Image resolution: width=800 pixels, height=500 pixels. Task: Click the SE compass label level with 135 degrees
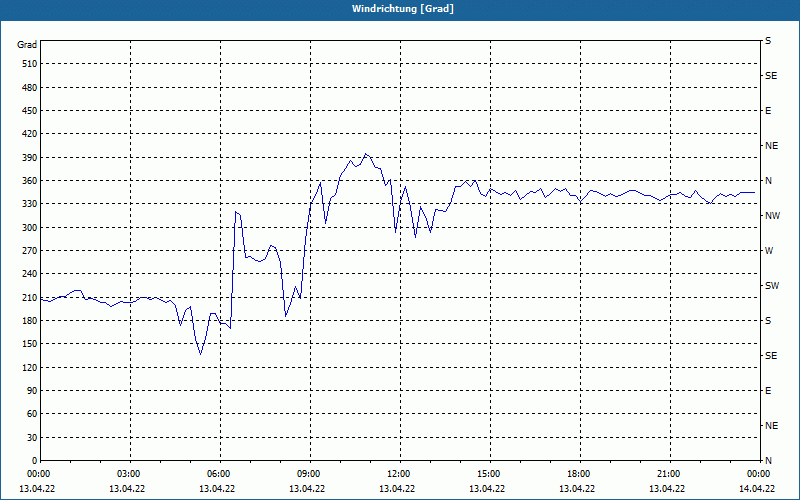coord(771,356)
